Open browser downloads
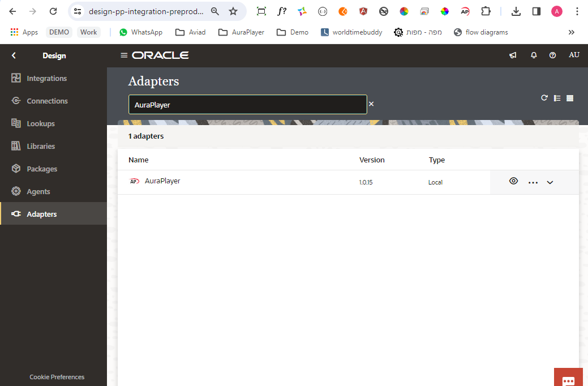This screenshot has height=386, width=588. (x=516, y=11)
